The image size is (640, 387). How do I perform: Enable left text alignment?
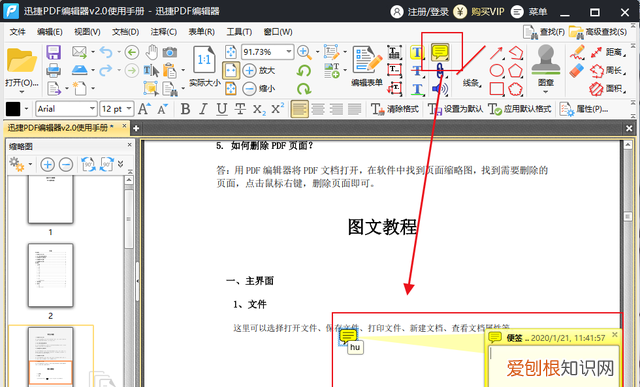(x=299, y=109)
